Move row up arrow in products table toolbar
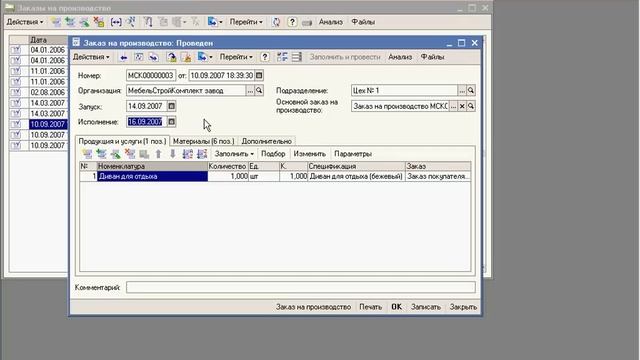The height and width of the screenshot is (360, 640). [x=158, y=154]
